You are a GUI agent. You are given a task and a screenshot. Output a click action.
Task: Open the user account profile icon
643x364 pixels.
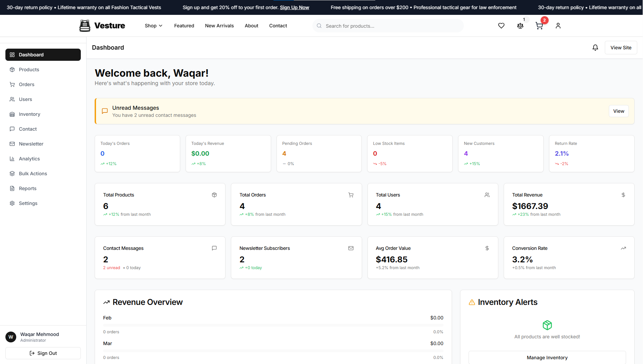click(x=558, y=26)
